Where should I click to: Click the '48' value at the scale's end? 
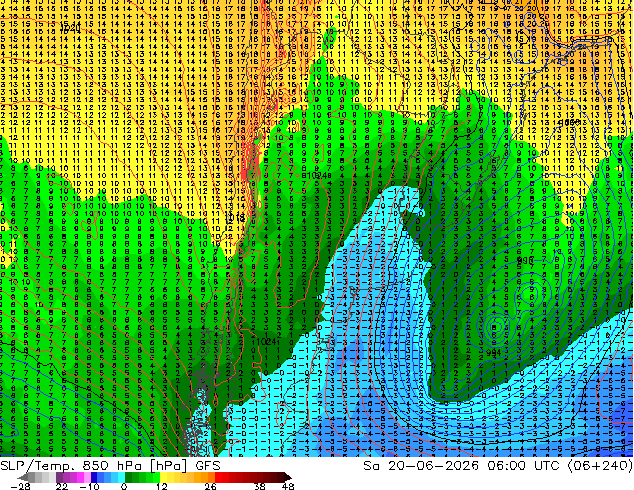pyautogui.click(x=288, y=486)
